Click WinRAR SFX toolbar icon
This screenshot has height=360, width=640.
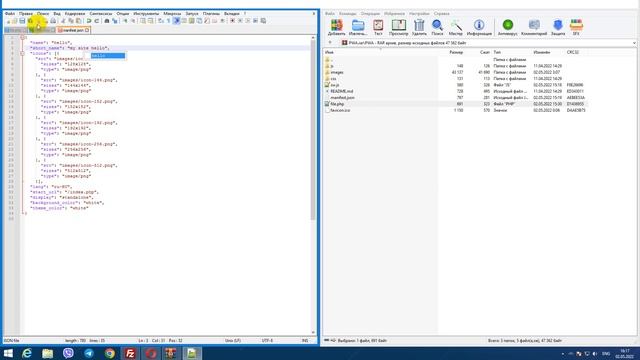click(x=576, y=27)
